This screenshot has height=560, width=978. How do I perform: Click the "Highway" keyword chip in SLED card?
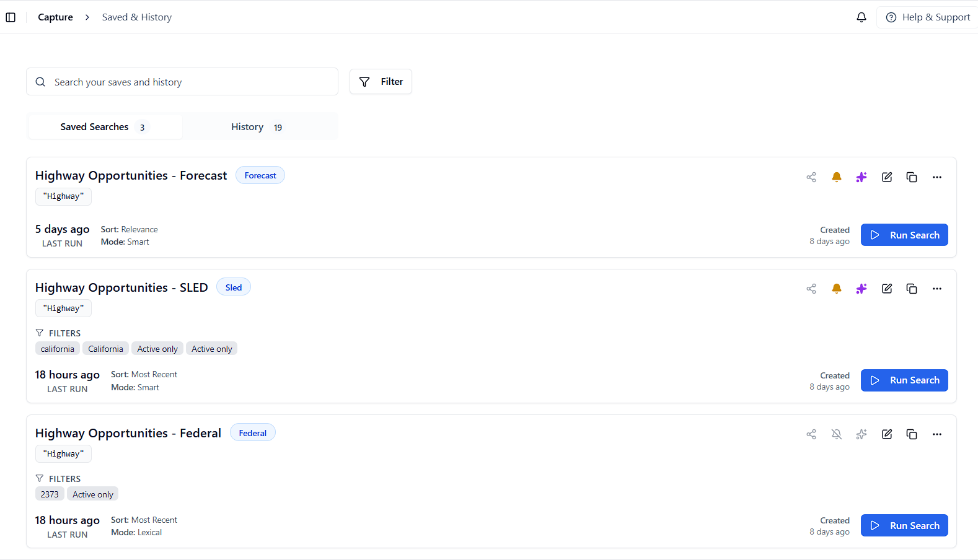coord(63,308)
